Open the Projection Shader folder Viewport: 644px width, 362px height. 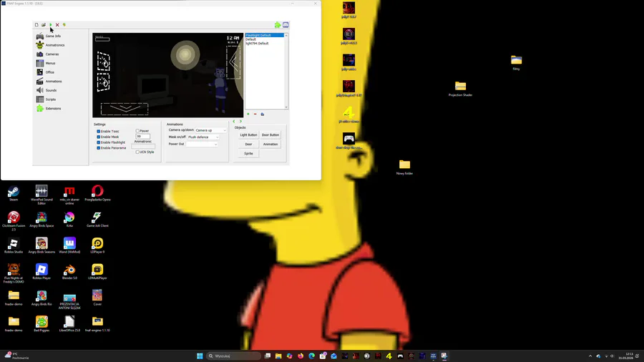460,89
